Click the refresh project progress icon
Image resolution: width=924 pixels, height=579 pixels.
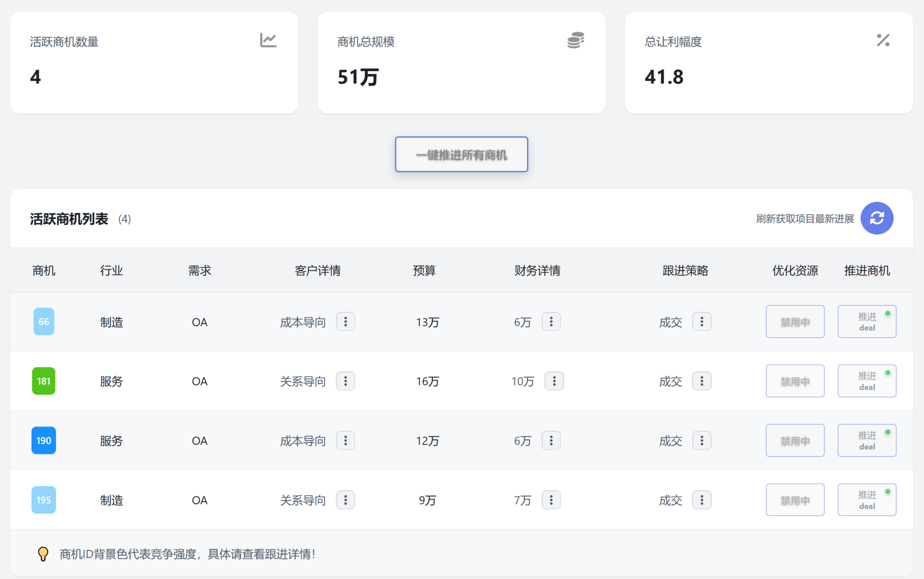click(x=876, y=218)
